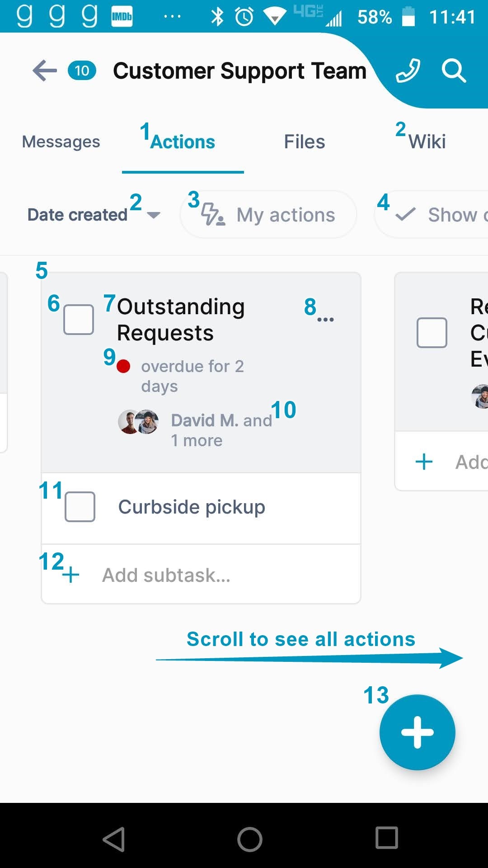Viewport: 488px width, 868px height.
Task: Start a call with the phone icon
Action: [x=408, y=71]
